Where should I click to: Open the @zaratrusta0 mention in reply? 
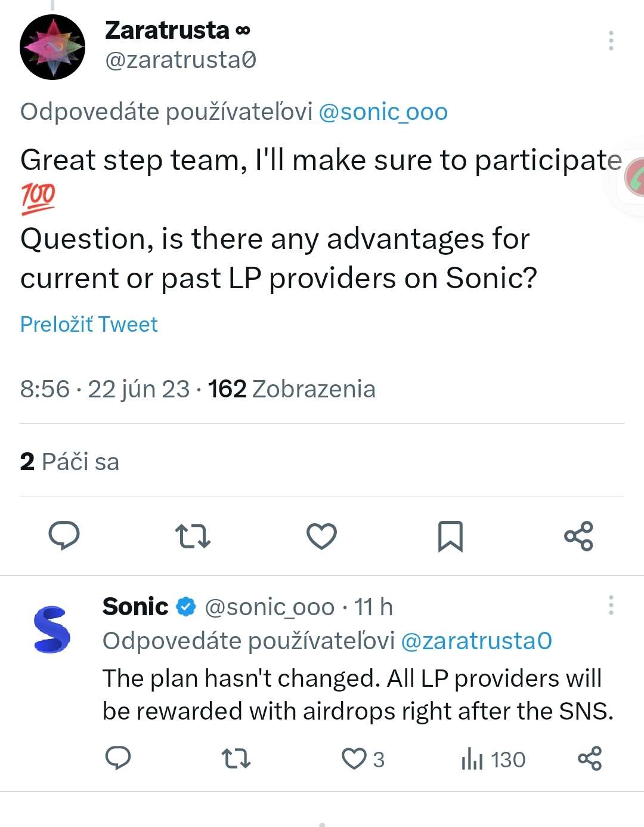476,641
